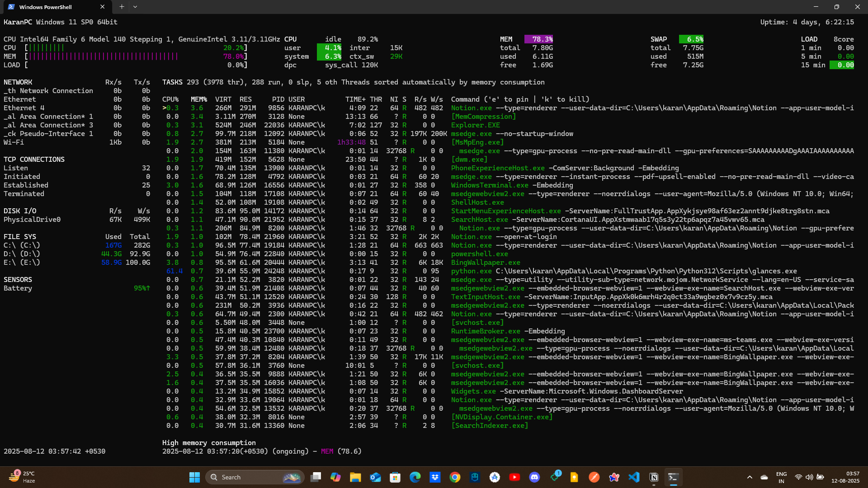This screenshot has height=488, width=868.
Task: Open the orange round taskbar app icon
Action: point(594,477)
